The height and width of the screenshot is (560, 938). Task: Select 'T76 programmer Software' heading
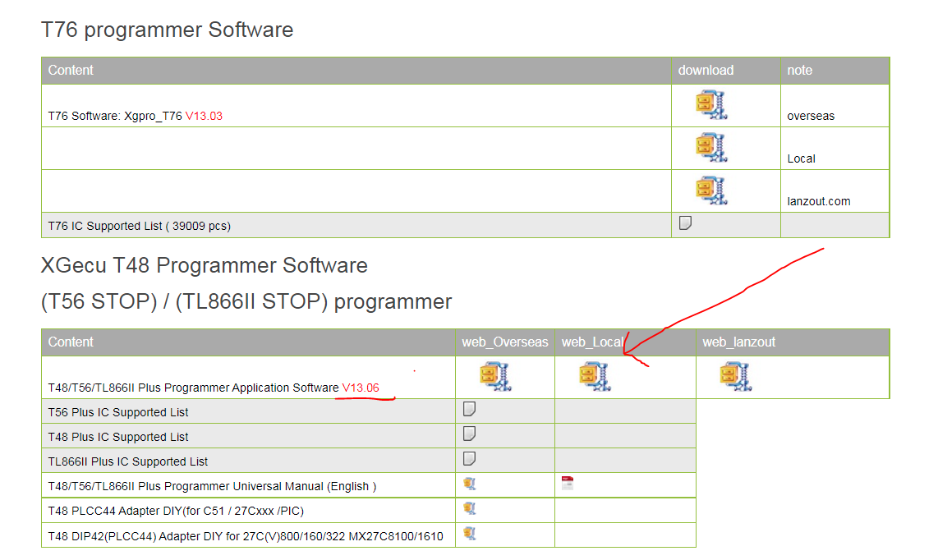[x=167, y=30]
